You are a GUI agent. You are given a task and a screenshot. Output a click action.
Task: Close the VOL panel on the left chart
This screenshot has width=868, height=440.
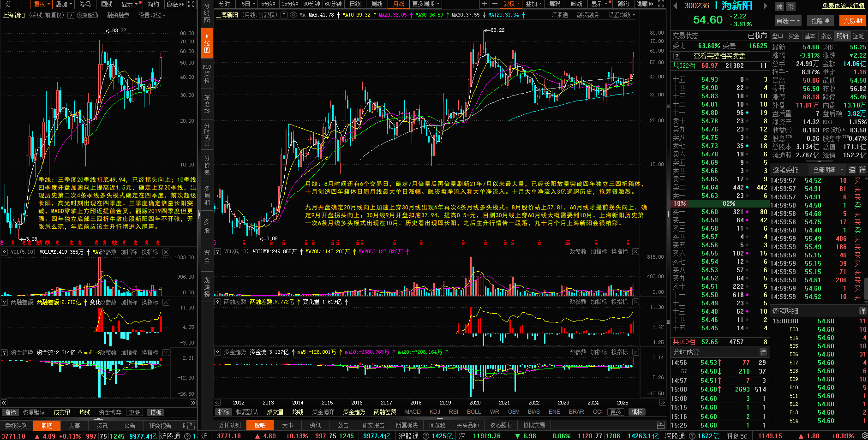166,252
